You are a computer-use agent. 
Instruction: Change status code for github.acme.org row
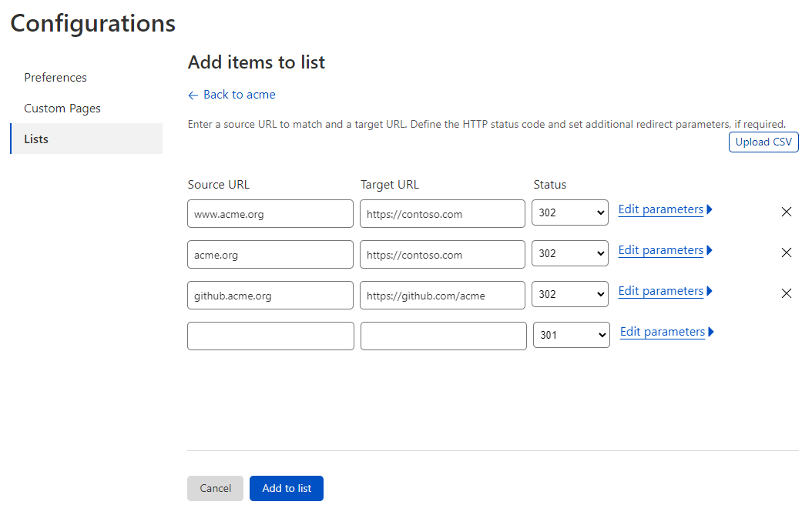(x=570, y=294)
